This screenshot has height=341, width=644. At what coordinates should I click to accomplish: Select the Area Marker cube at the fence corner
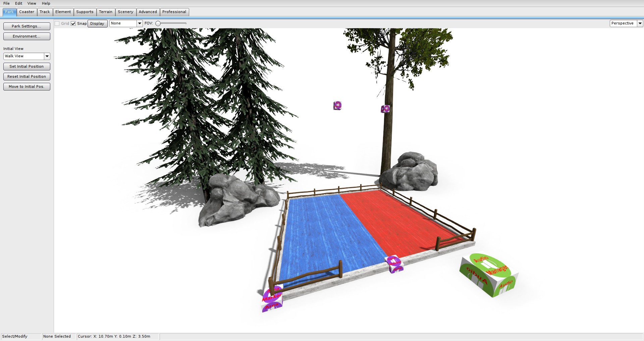point(272,298)
